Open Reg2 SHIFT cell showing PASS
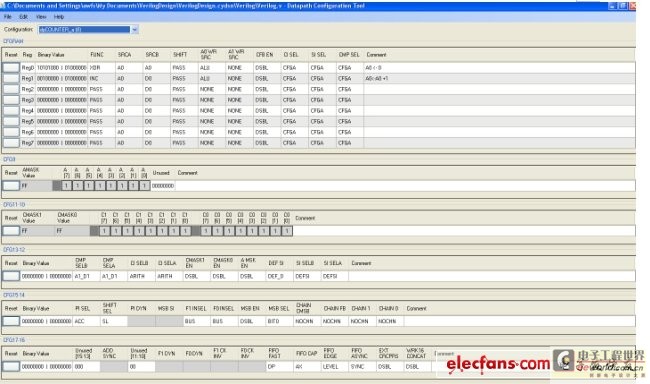The image size is (650, 384). coord(184,89)
